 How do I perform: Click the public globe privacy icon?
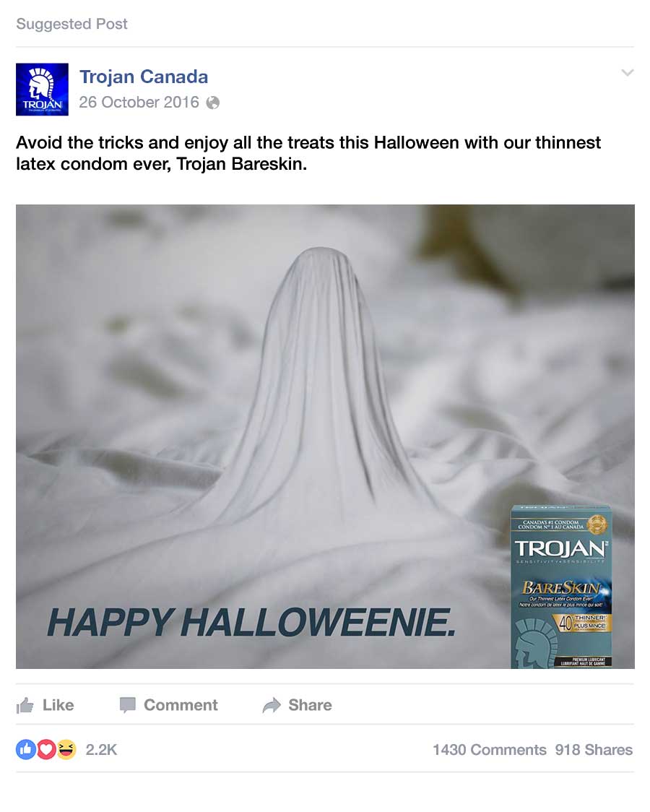pos(213,103)
